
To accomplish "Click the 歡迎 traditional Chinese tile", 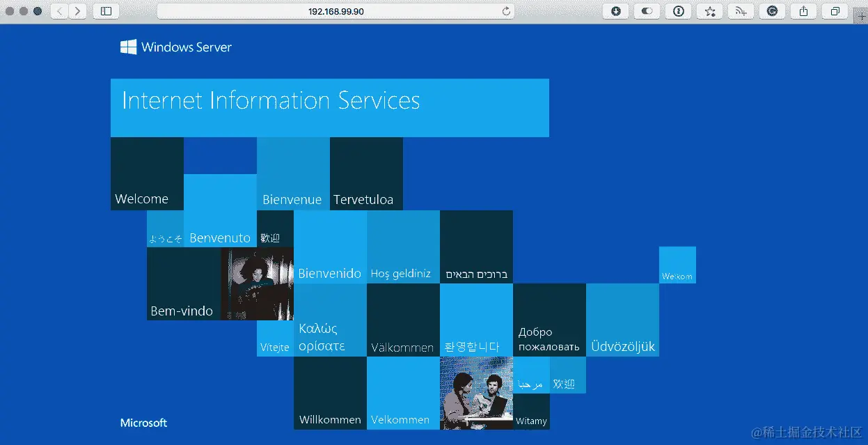I will [275, 229].
